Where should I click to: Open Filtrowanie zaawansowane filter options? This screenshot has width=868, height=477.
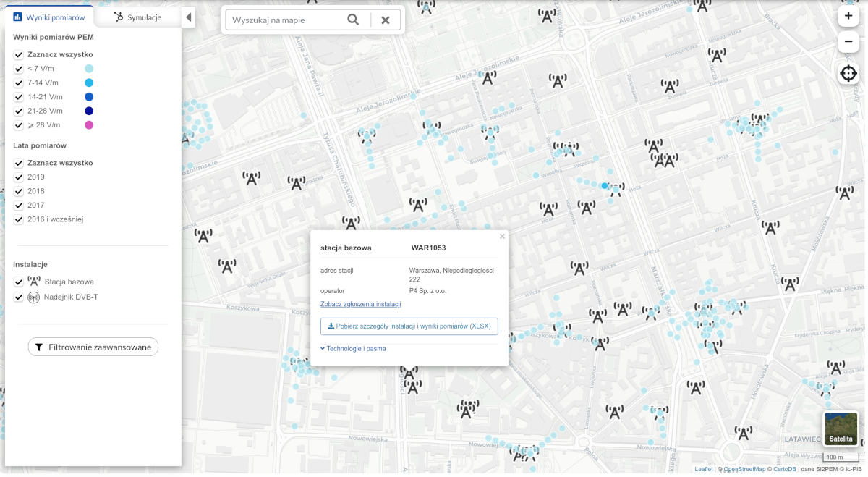(93, 347)
